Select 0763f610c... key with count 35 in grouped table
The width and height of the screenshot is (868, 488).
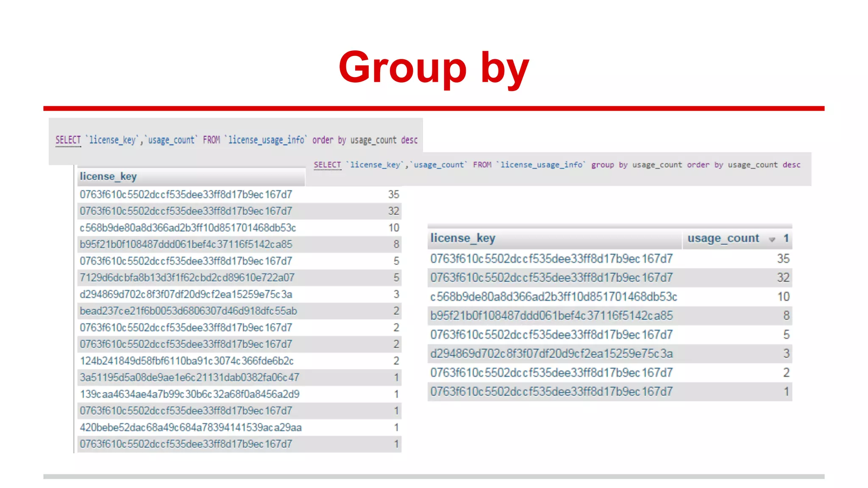[551, 259]
